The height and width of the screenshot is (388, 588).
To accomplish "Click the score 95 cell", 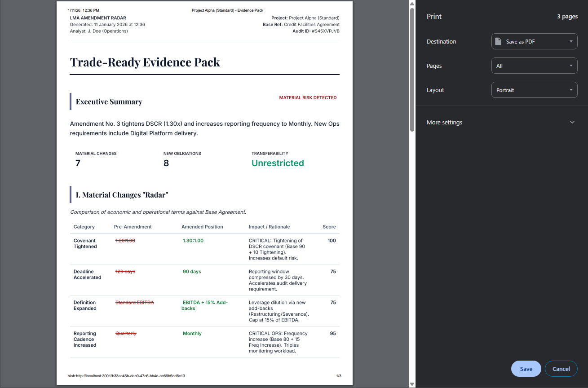I will (333, 334).
